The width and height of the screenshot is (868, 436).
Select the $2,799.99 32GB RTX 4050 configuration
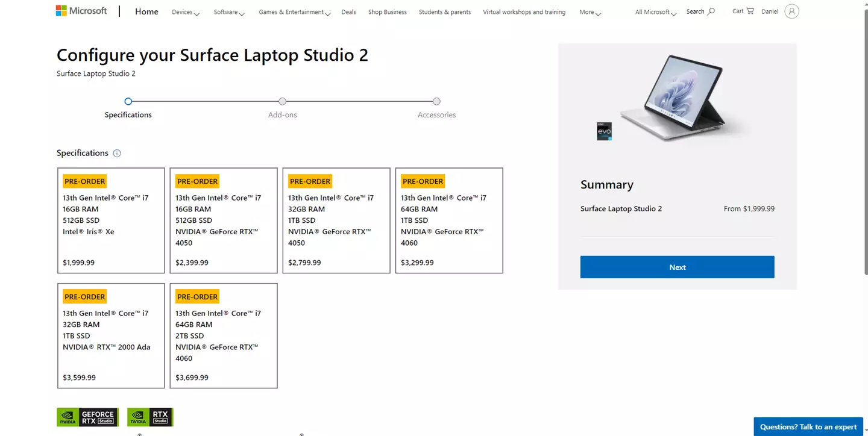click(x=336, y=220)
